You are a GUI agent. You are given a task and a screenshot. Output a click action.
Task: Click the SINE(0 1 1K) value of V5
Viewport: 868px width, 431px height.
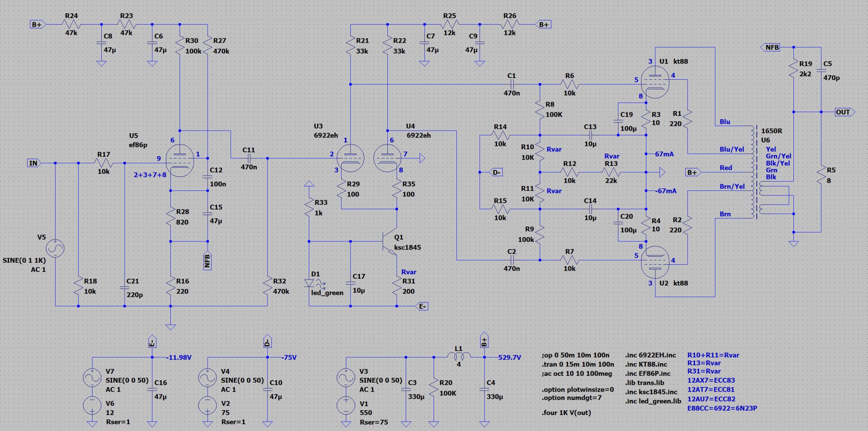tap(24, 260)
